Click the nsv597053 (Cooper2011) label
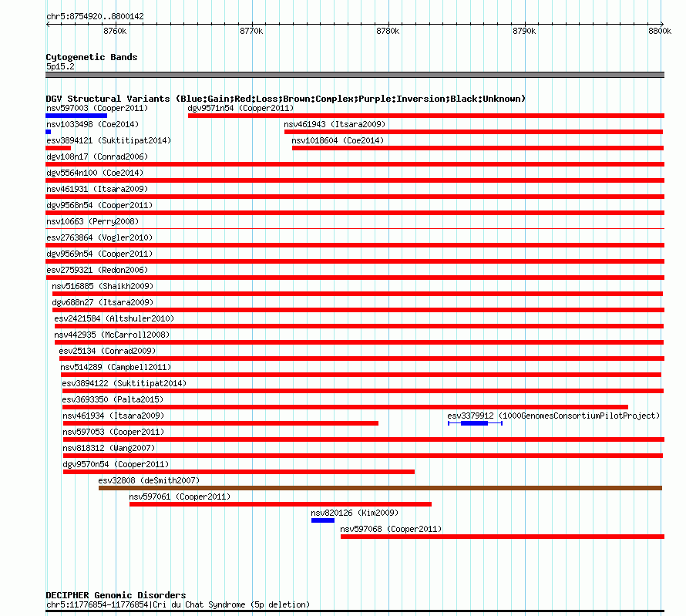 [113, 432]
